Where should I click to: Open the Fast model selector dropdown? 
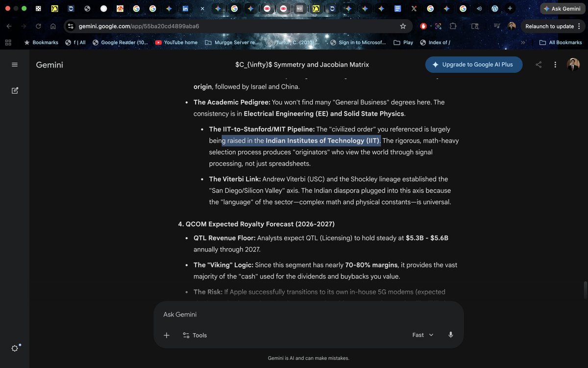(x=423, y=335)
